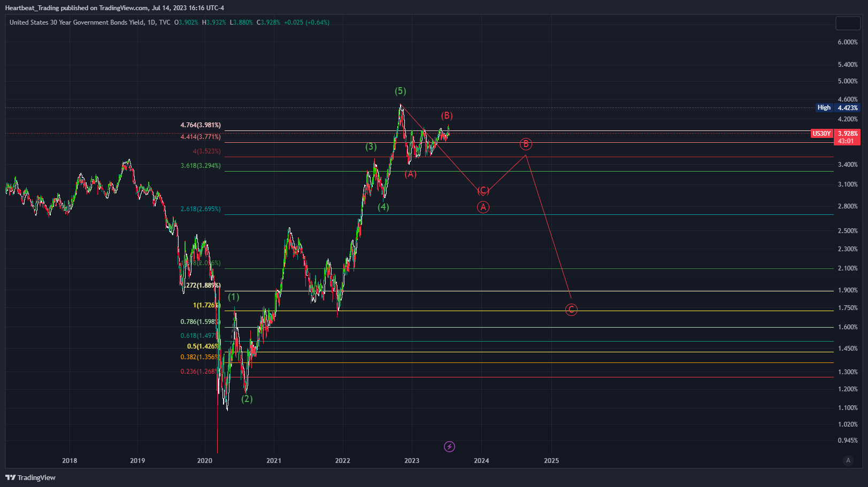Select Fibonacci label 2.618(2.695%)

[x=201, y=209]
